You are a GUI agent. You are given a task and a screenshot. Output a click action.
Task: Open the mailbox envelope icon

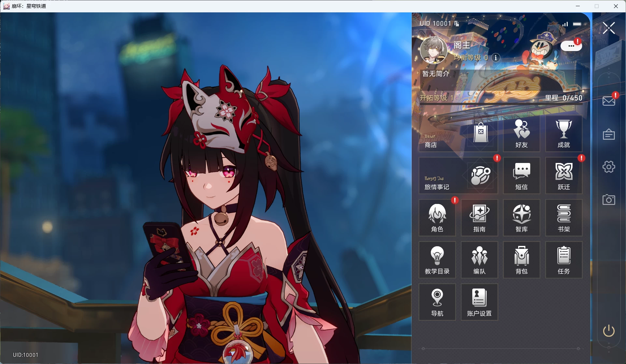coord(609,101)
